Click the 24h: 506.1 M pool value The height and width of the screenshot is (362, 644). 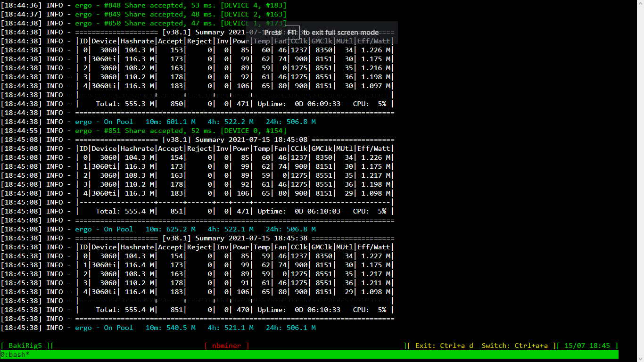coord(290,328)
